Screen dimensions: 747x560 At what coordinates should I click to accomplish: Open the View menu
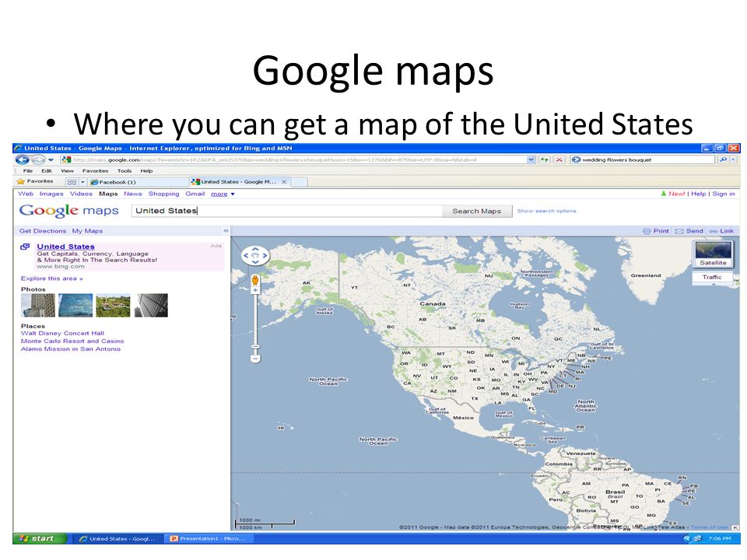pos(67,171)
